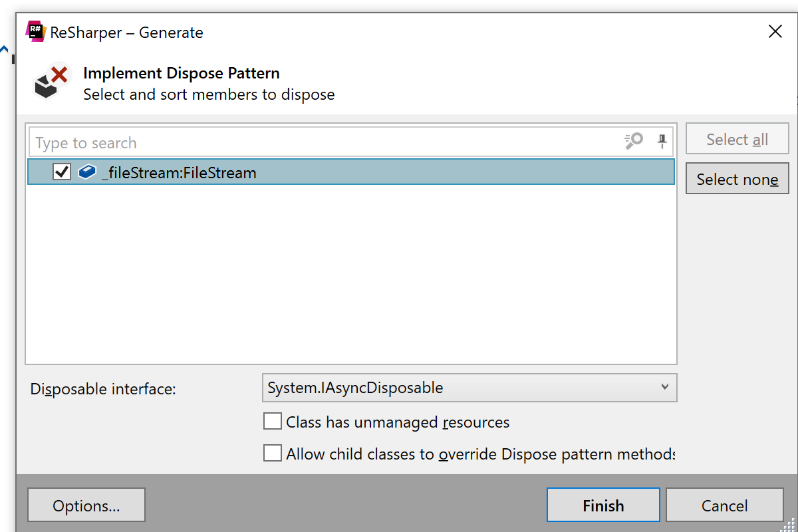
Task: Click the Select all button
Action: coord(737,140)
